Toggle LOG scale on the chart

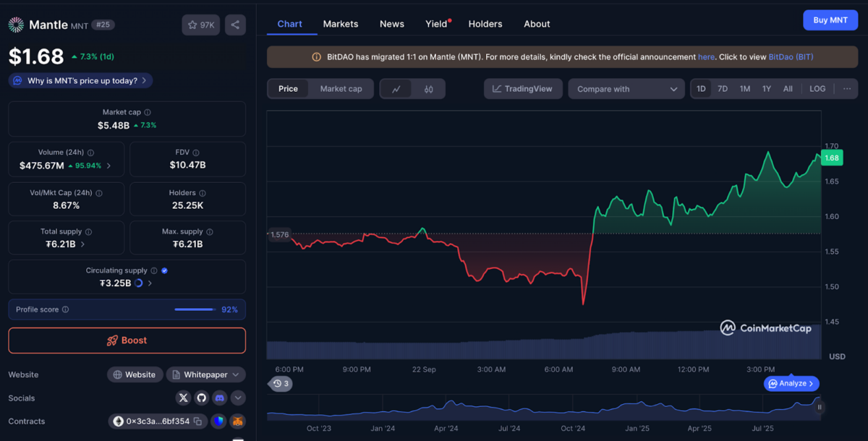point(817,89)
